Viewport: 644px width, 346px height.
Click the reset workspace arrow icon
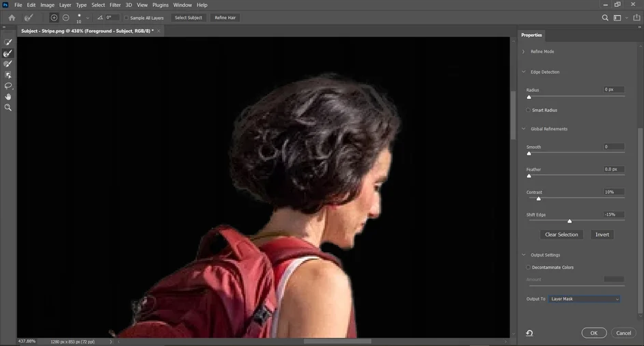tap(529, 333)
